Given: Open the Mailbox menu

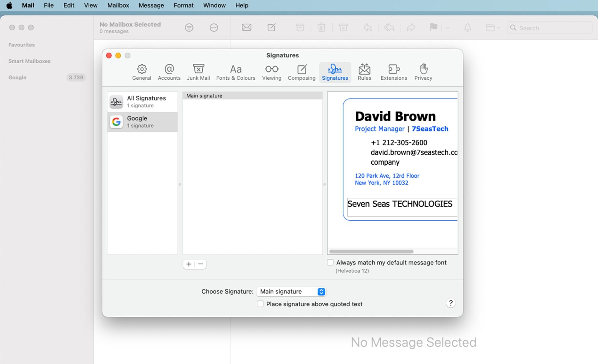Looking at the screenshot, I should coord(118,5).
